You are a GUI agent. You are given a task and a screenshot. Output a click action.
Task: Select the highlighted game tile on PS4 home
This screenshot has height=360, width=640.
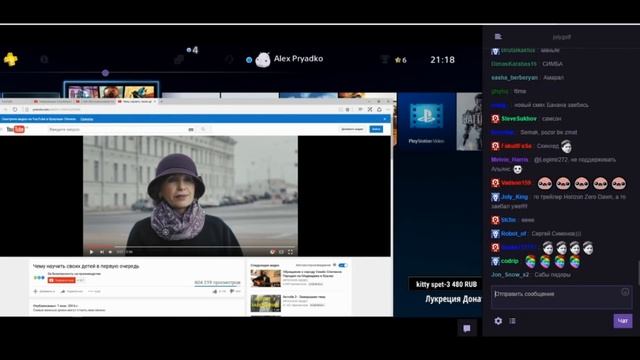(111, 91)
